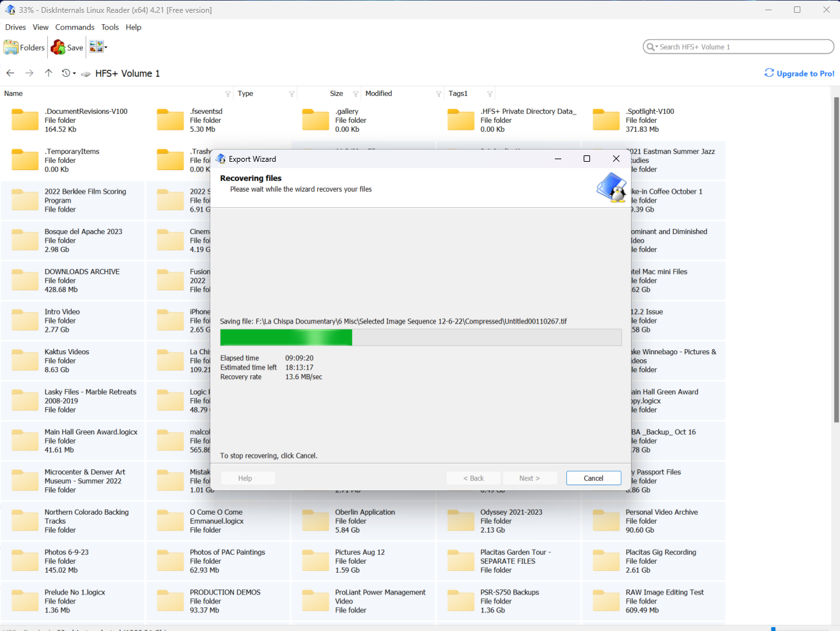Image resolution: width=840 pixels, height=631 pixels.
Task: Open the Folders toolbar button
Action: [24, 47]
